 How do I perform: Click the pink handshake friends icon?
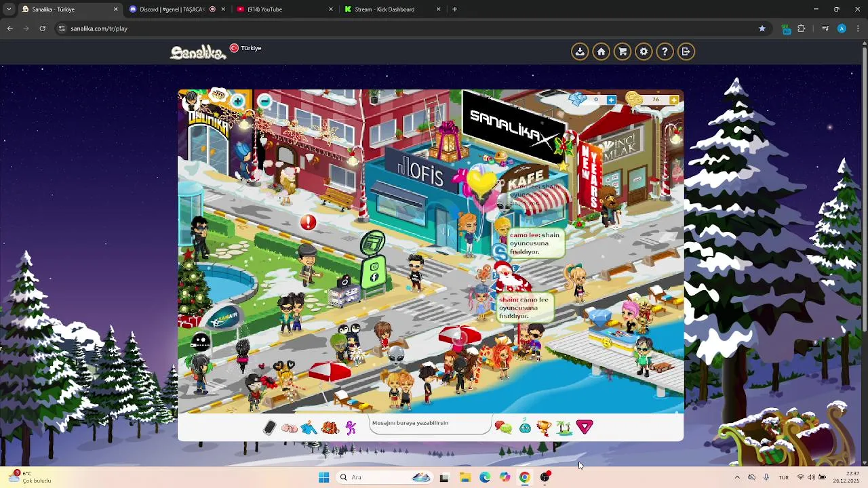(x=290, y=428)
